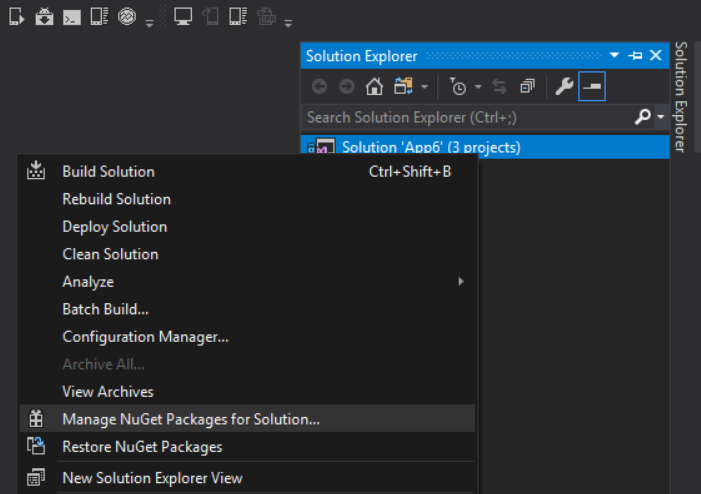Toggle the Preview Selected Items button
Viewport: 701px width, 494px height.
591,86
